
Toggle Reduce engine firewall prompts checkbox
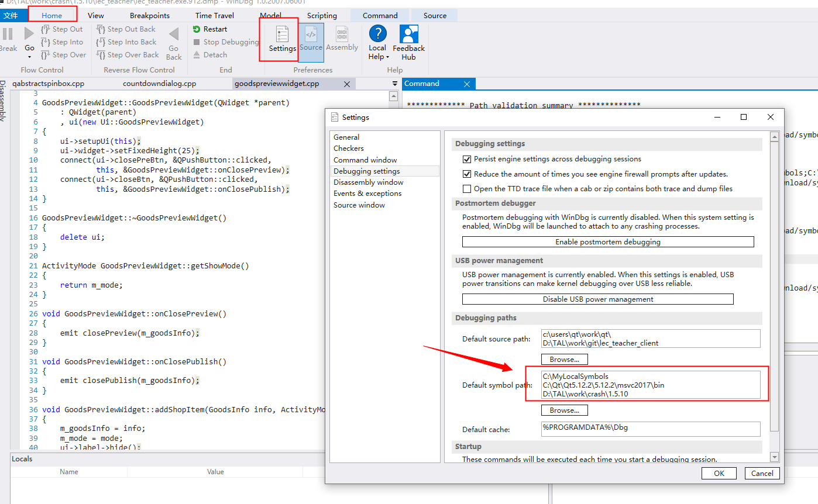click(x=467, y=174)
